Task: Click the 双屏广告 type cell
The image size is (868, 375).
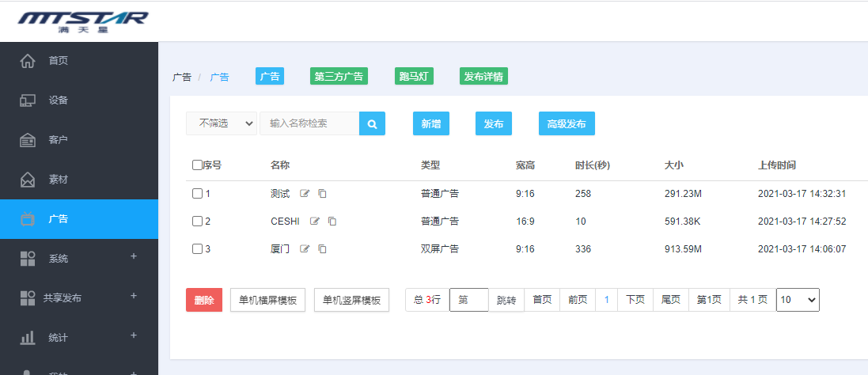Action: [x=439, y=249]
